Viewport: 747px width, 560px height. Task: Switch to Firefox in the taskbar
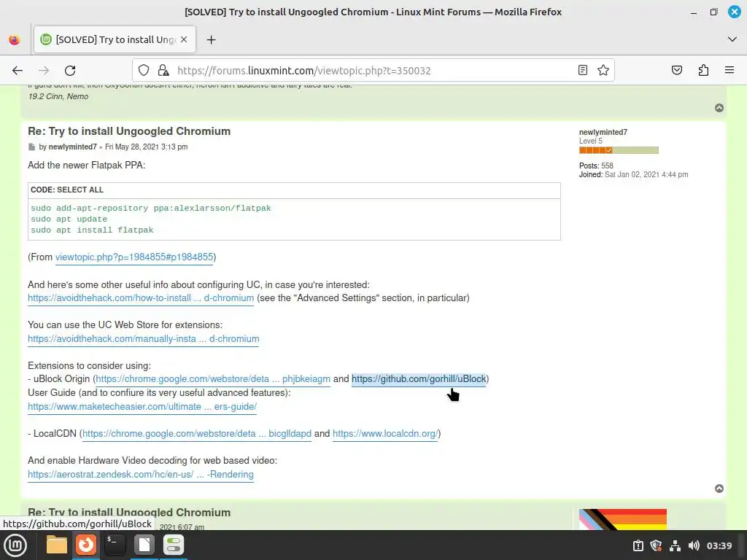86,545
